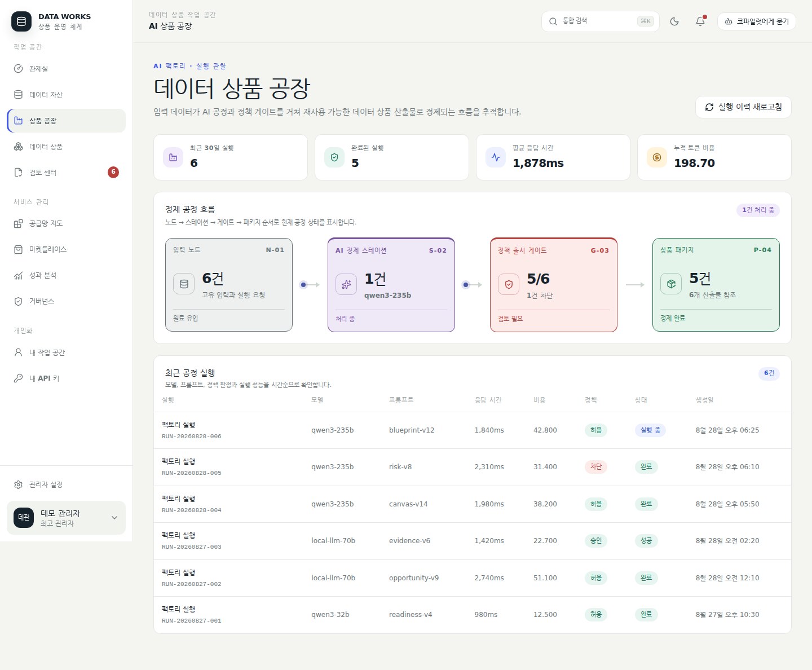Click the 차단 policy badge in RUN-20260828-005
This screenshot has height=670, width=812.
tap(596, 467)
